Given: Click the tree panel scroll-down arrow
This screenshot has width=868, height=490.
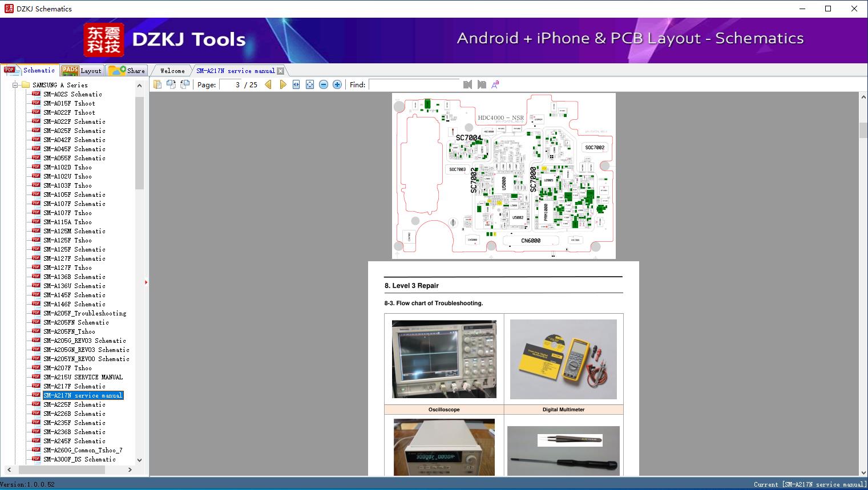Looking at the screenshot, I should [x=139, y=460].
